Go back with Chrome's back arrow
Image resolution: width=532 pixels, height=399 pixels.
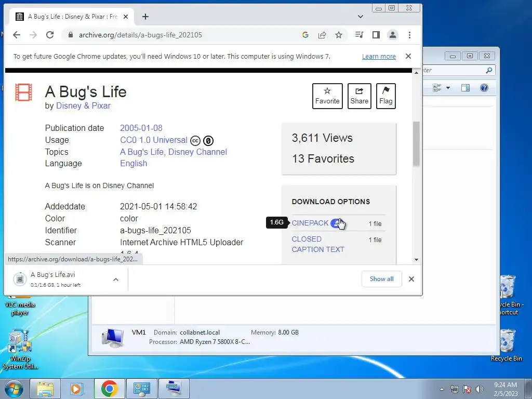point(17,35)
